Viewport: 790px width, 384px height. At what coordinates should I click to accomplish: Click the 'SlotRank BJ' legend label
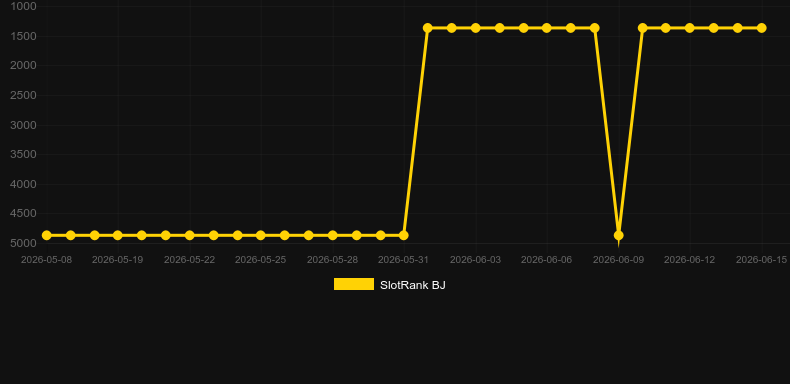[x=413, y=285]
